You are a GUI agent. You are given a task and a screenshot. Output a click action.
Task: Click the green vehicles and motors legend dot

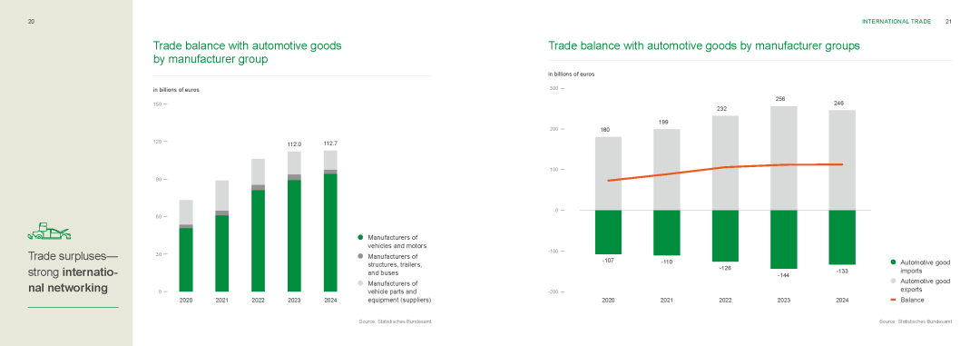click(x=360, y=238)
